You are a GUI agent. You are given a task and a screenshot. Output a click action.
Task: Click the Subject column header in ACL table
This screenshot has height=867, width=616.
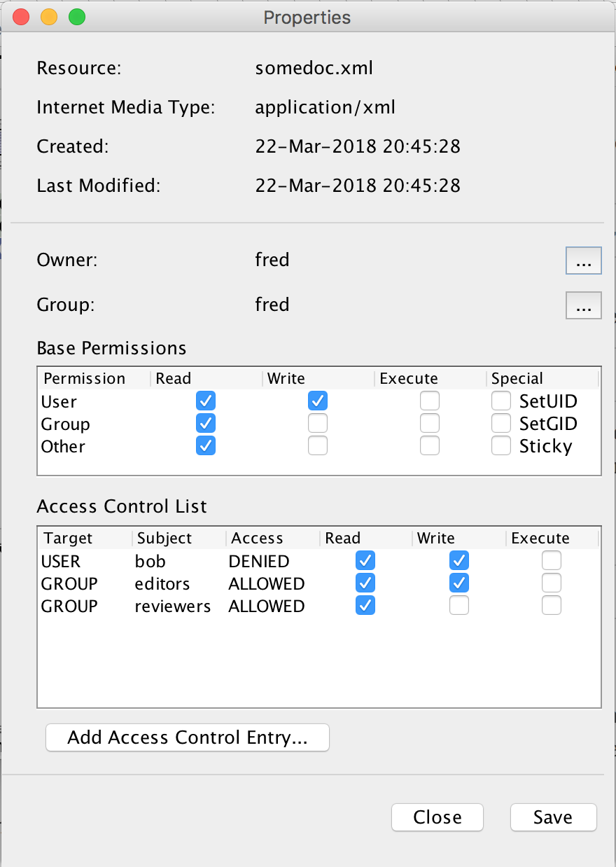pyautogui.click(x=164, y=539)
